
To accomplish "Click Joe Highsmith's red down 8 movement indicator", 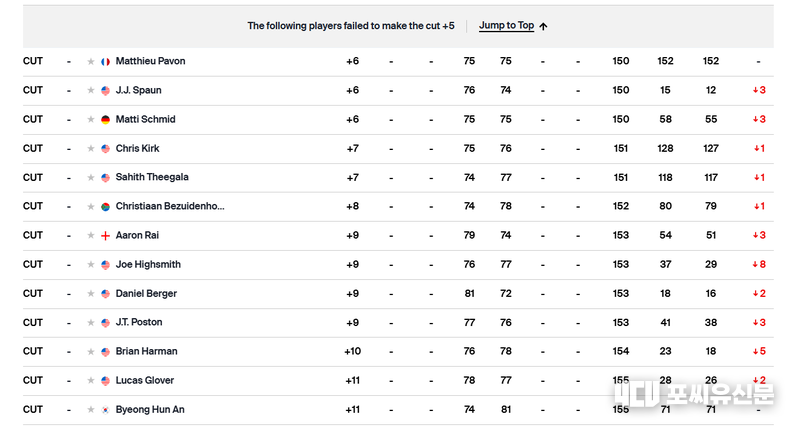I will (759, 265).
